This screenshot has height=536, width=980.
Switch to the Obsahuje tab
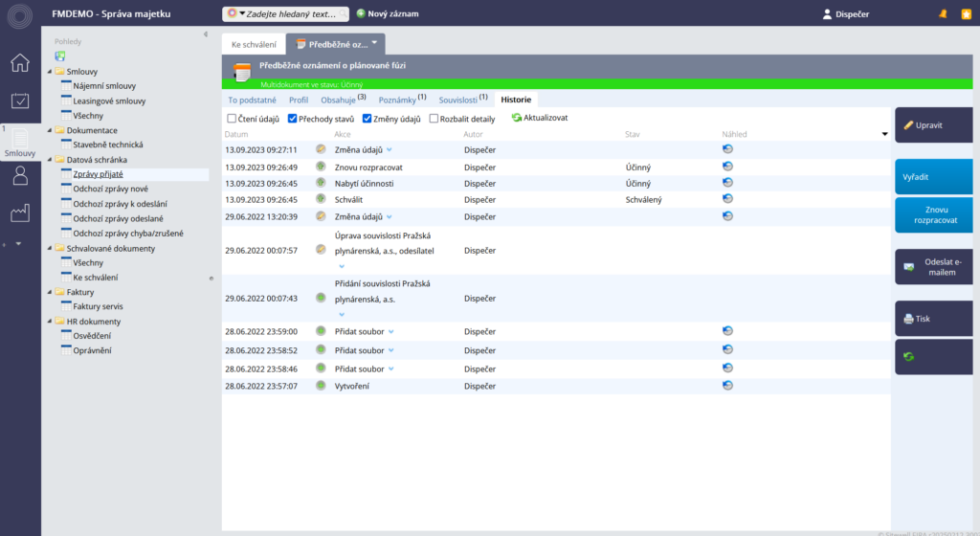point(344,100)
